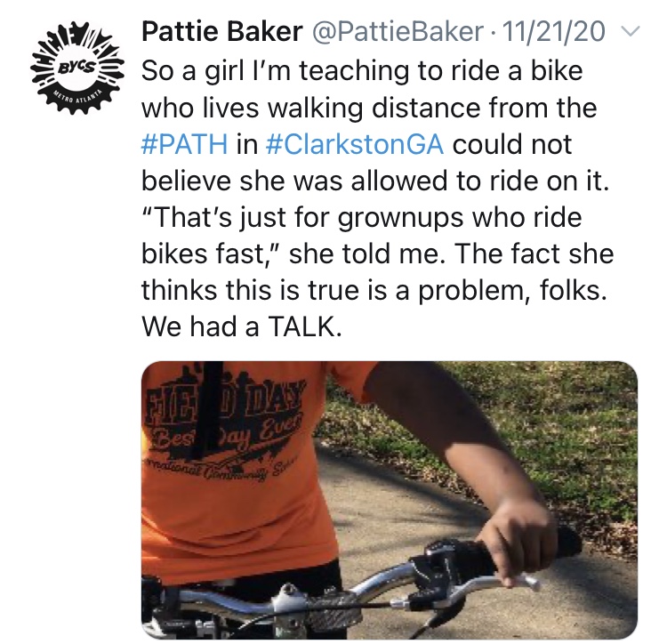This screenshot has width=667, height=644.
Task: Open the Pattie Baker display name profile
Action: tap(219, 33)
